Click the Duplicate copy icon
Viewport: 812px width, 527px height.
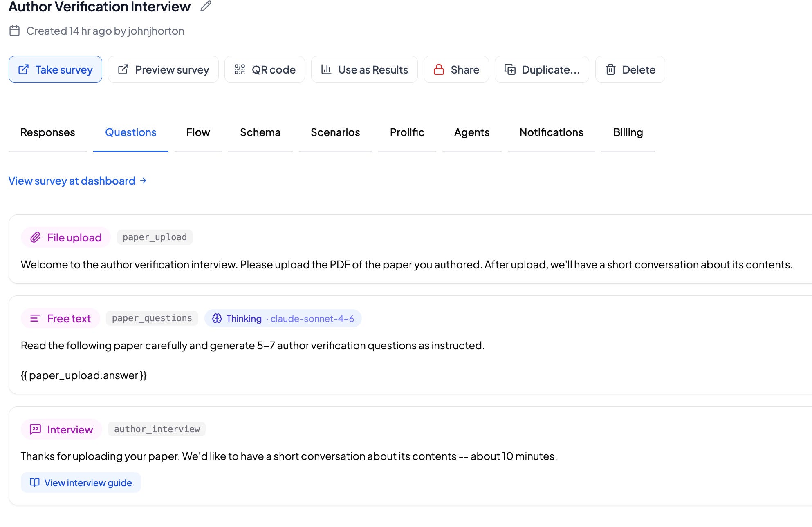(510, 69)
